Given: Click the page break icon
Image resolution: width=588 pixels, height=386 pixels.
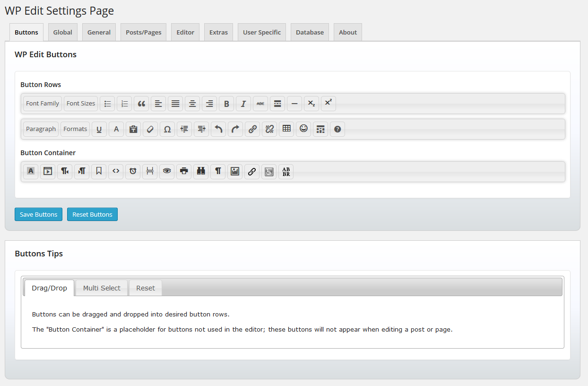Looking at the screenshot, I should click(150, 172).
